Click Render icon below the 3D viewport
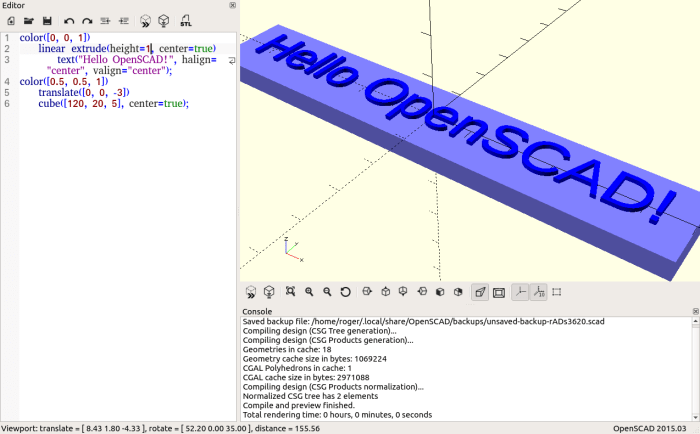This screenshot has height=434, width=700. [x=269, y=292]
